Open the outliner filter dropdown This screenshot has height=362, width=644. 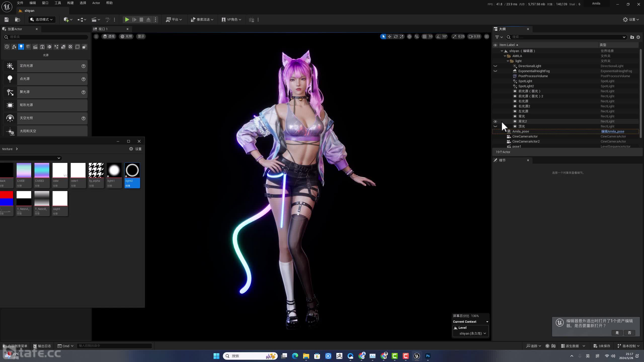pyautogui.click(x=499, y=37)
